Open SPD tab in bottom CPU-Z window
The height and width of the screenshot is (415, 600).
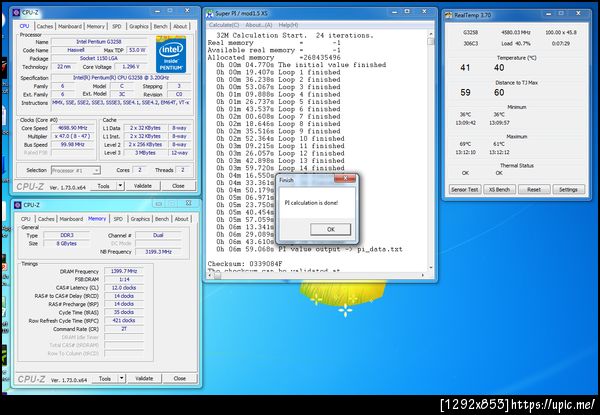point(118,219)
